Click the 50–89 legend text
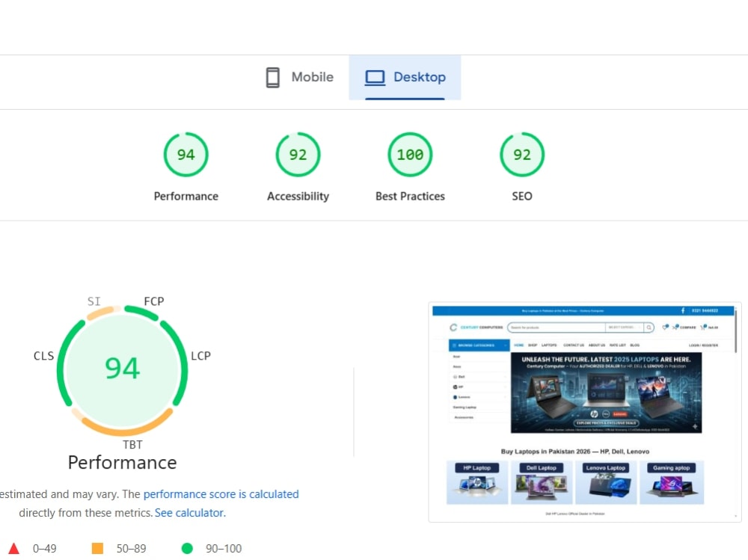The image size is (748, 560). coord(131,549)
